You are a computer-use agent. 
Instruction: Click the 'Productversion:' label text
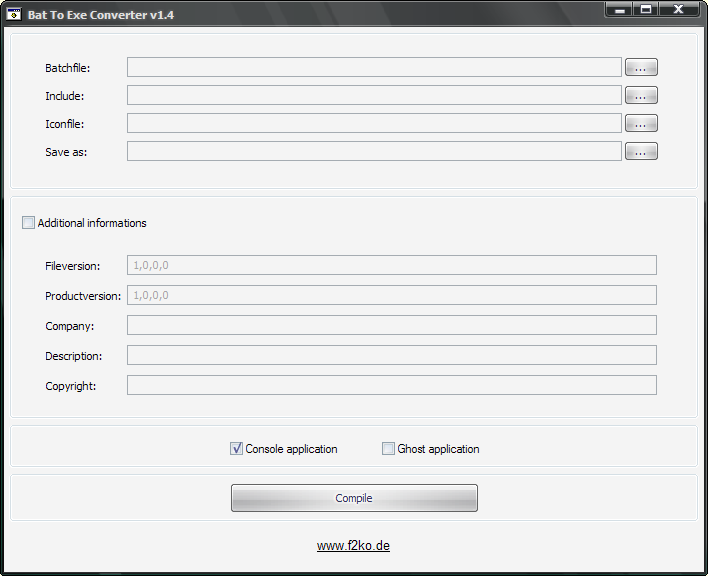tap(83, 296)
